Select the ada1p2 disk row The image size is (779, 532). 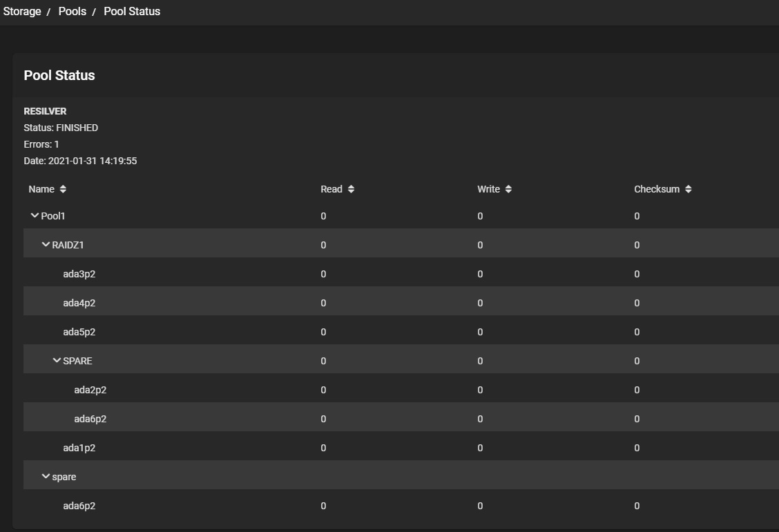79,448
